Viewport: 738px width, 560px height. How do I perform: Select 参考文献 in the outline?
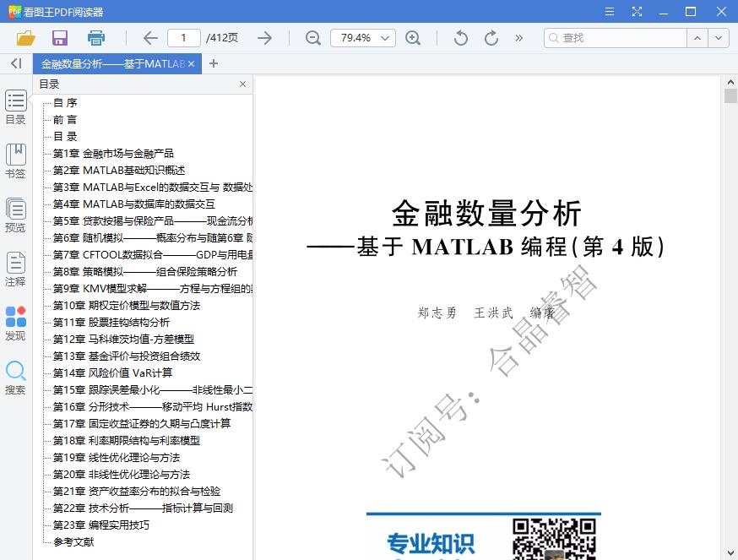coord(73,542)
